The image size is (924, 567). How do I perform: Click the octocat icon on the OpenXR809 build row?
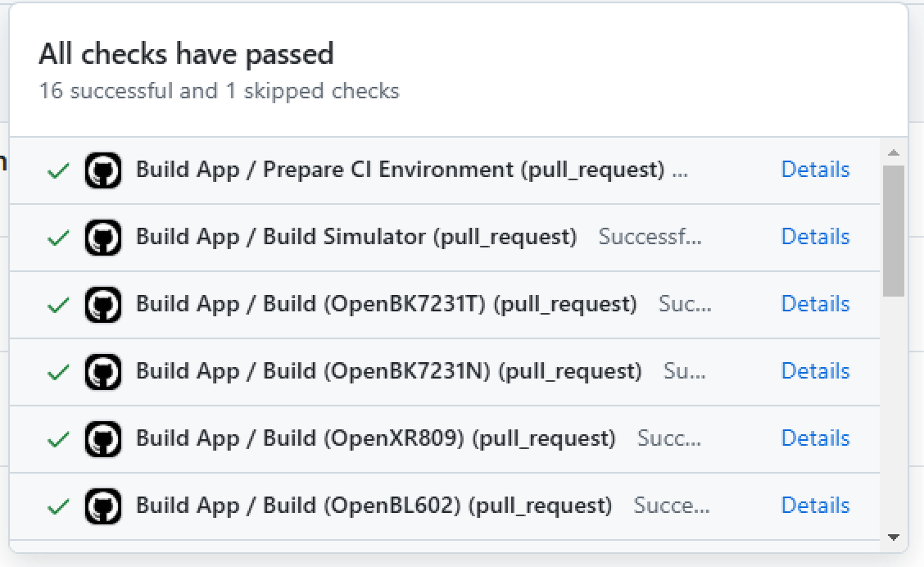[103, 438]
